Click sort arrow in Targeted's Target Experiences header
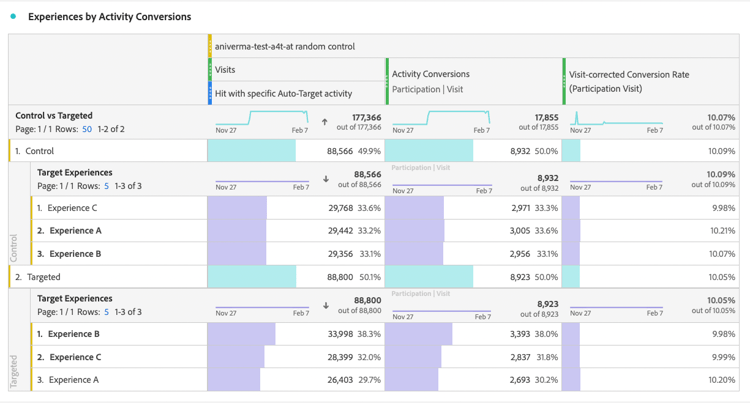The height and width of the screenshot is (403, 750). tap(326, 306)
